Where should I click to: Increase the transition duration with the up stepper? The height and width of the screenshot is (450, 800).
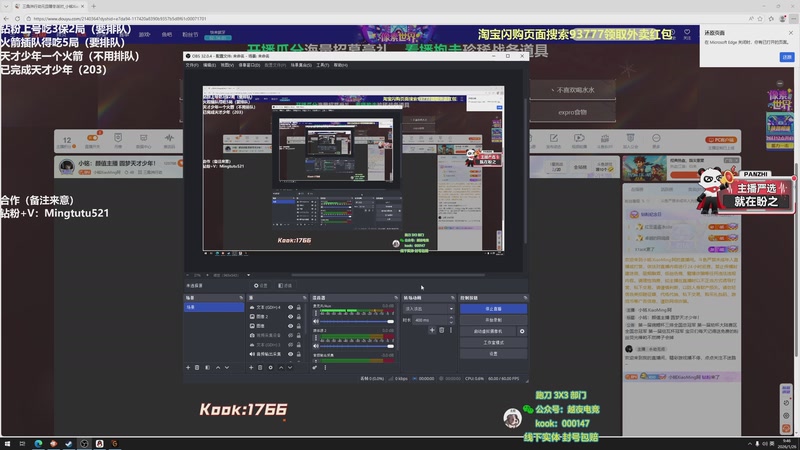[451, 318]
